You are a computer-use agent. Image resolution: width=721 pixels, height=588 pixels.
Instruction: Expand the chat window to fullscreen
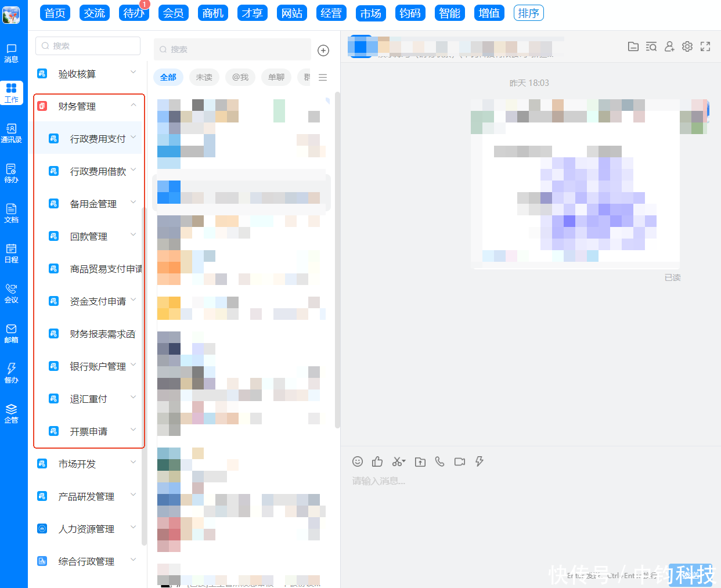point(705,46)
